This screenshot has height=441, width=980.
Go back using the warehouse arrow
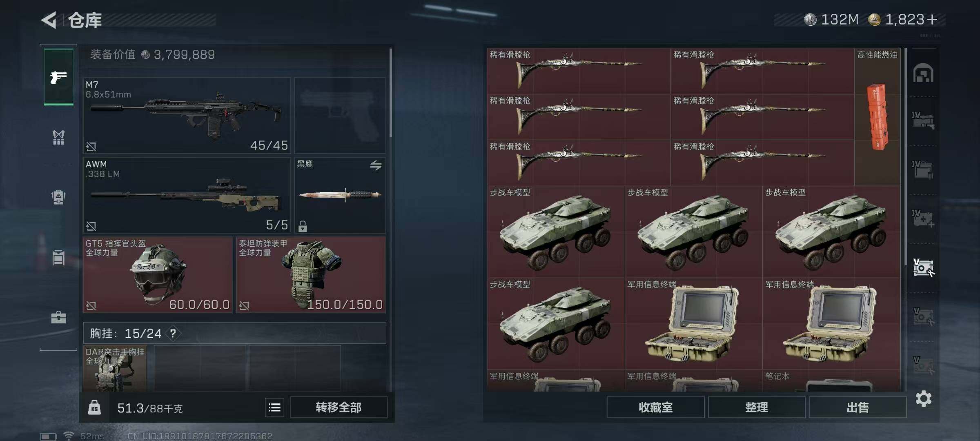pos(49,20)
